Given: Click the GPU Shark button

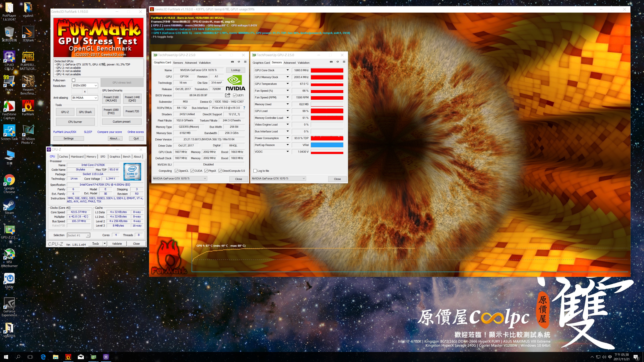Looking at the screenshot, I should click(x=85, y=112).
